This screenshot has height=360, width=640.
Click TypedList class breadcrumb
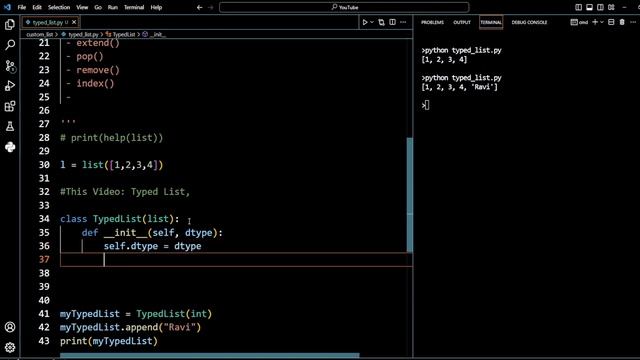121,35
